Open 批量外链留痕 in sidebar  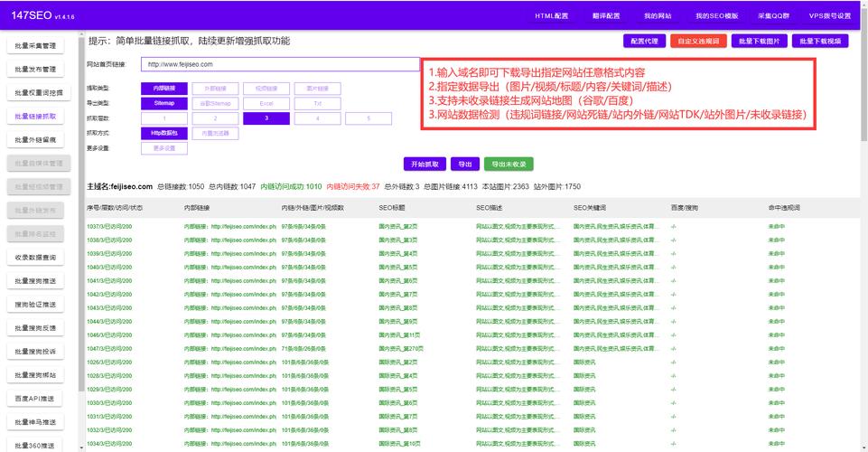click(35, 140)
